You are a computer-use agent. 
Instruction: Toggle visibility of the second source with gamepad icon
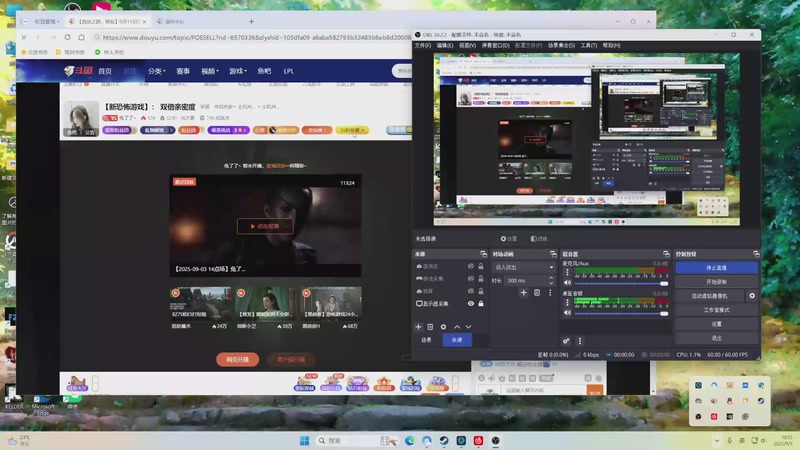click(x=471, y=279)
